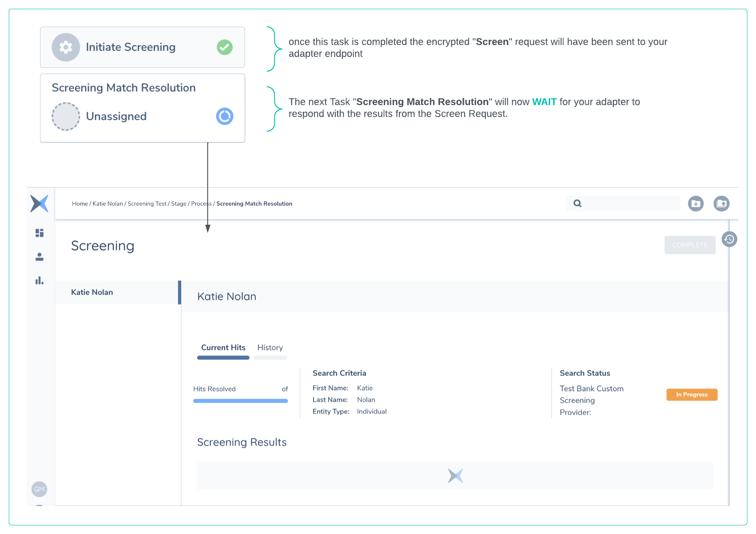
Task: Open the dashboard grid icon in sidebar
Action: [x=40, y=233]
